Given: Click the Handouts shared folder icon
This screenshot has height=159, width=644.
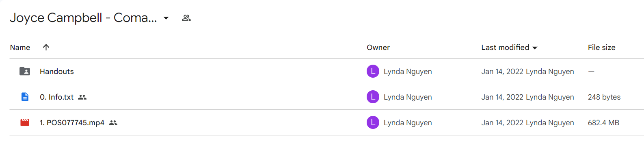Looking at the screenshot, I should coord(25,71).
